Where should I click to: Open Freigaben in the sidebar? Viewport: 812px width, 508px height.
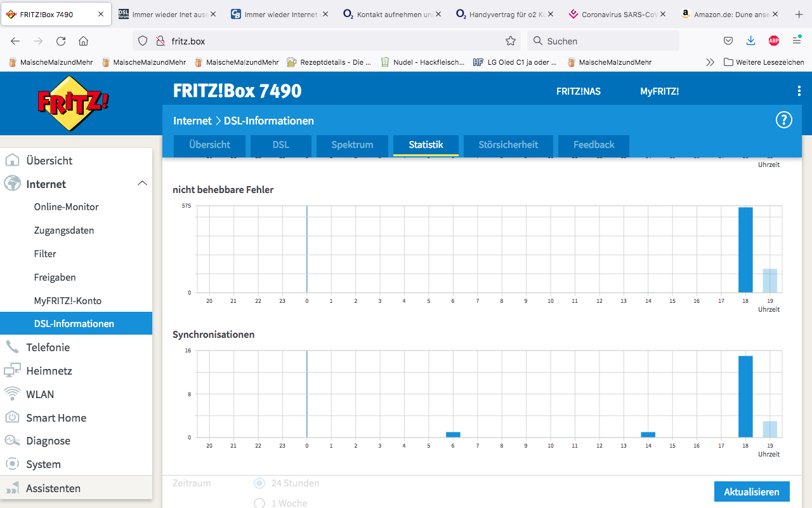click(55, 277)
